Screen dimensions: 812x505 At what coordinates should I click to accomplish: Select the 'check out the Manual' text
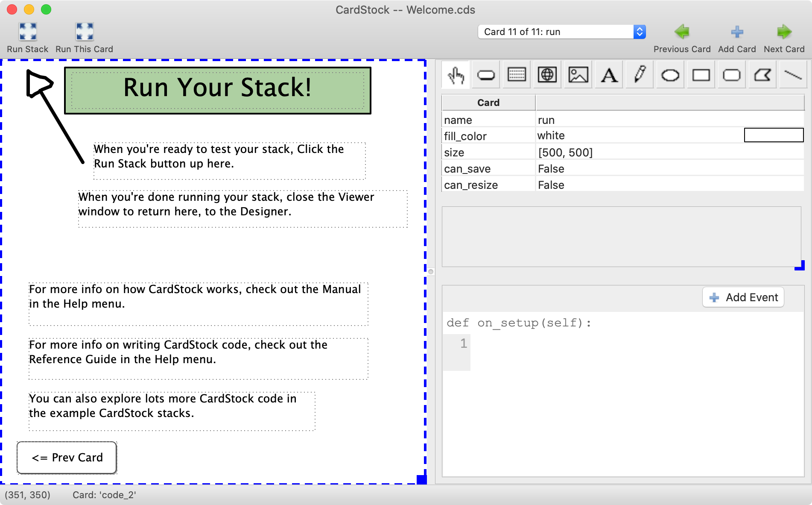tap(199, 304)
